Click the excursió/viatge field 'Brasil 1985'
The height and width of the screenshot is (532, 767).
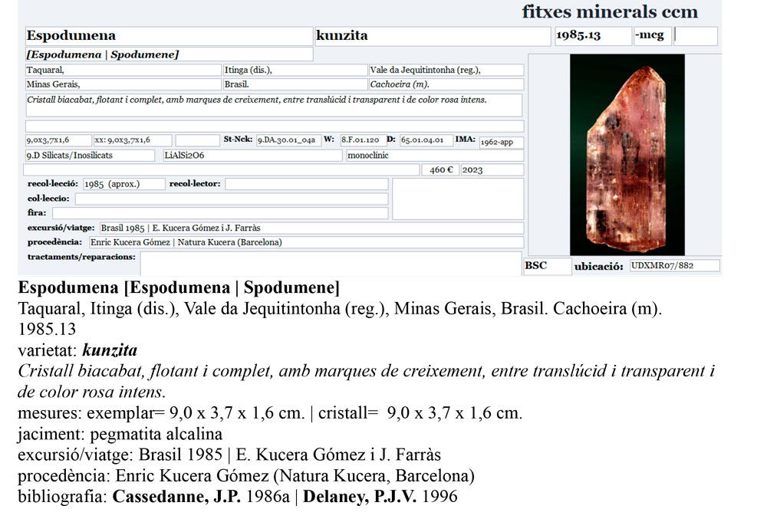(311, 228)
